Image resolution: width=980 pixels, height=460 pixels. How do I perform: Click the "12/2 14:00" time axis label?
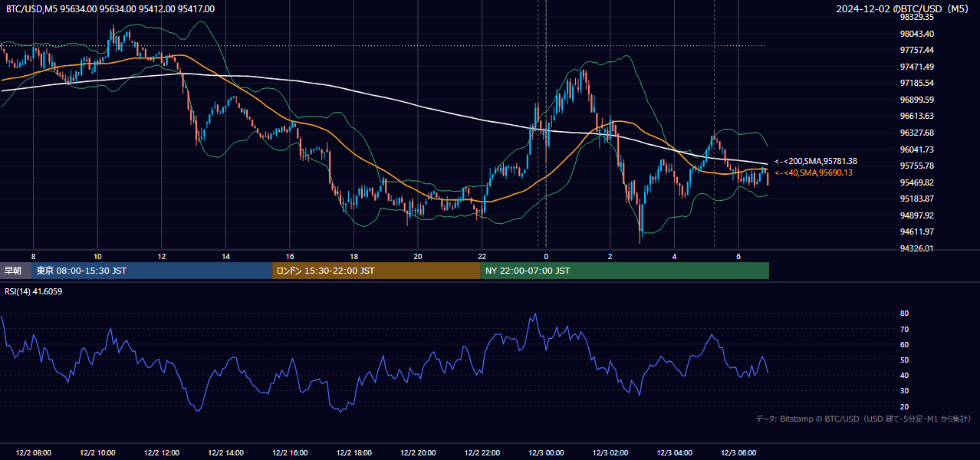point(226,453)
